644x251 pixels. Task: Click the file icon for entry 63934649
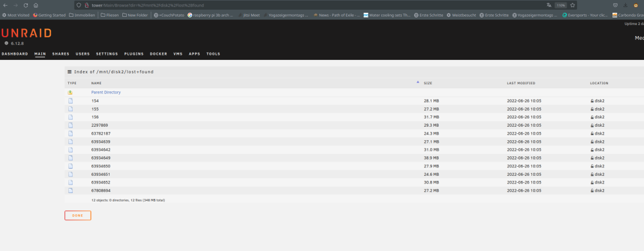coord(70,158)
